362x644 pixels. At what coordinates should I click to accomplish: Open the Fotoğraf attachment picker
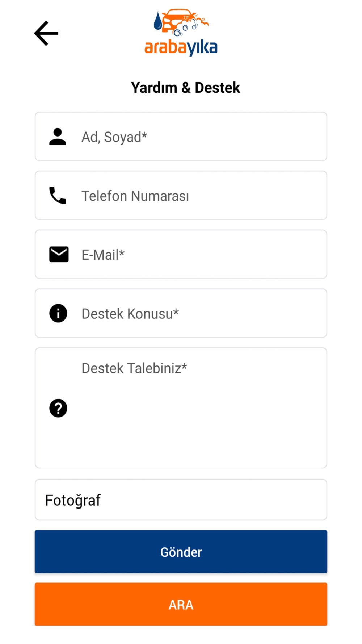(x=181, y=500)
